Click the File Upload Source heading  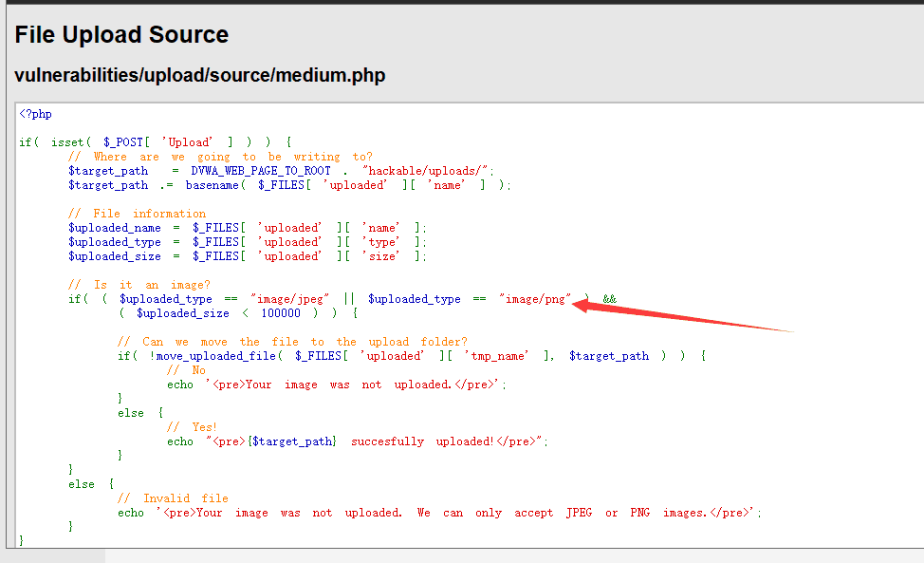121,35
